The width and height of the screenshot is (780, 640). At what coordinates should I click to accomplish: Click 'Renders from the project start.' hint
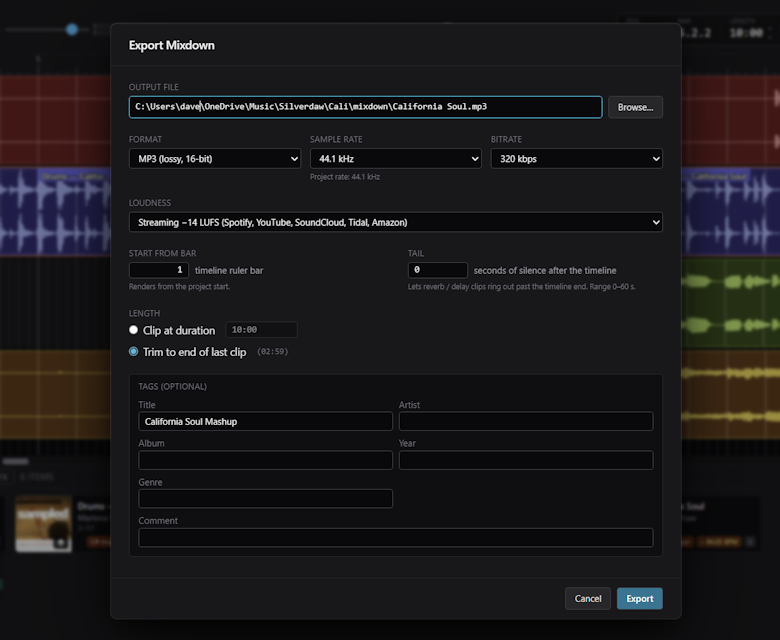pos(179,287)
